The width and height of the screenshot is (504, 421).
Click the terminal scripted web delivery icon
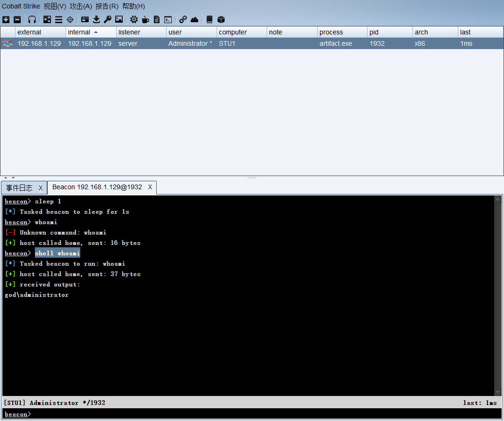click(x=168, y=20)
